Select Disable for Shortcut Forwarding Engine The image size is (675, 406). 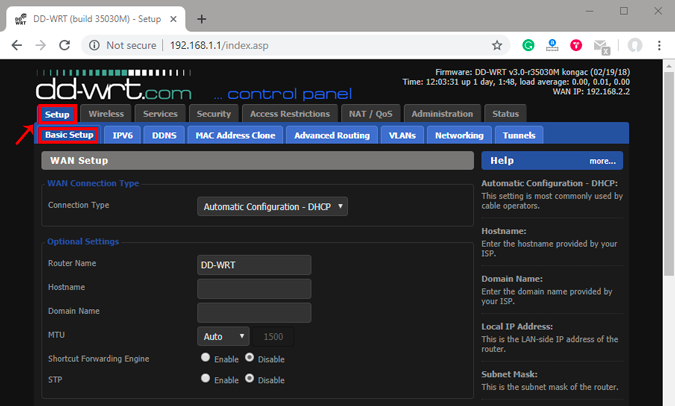249,357
